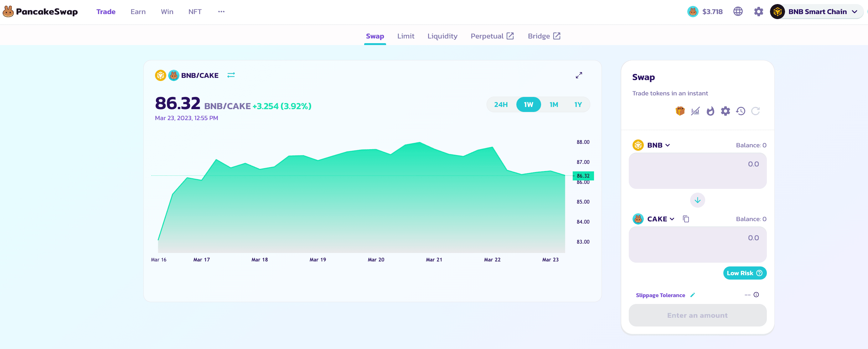Viewport: 868px width, 349px height.
Task: Click the refresh price icon
Action: pyautogui.click(x=756, y=111)
